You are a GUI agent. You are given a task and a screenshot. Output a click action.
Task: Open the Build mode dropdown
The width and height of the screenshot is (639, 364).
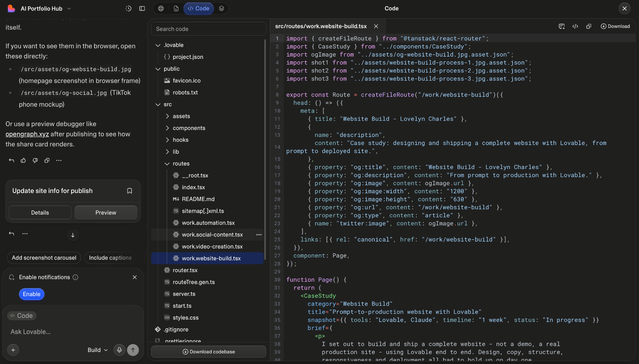98,350
